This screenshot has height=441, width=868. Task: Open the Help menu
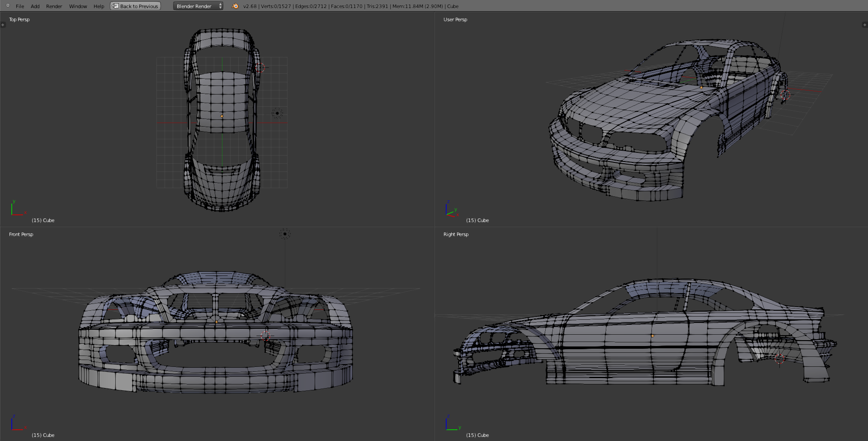pos(99,6)
